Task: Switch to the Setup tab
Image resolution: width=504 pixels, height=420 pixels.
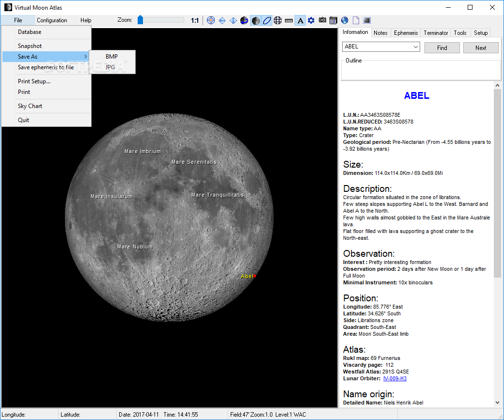Action: click(481, 33)
